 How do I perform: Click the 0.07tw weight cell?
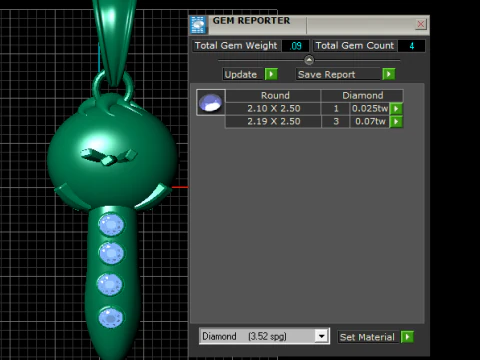tap(370, 122)
